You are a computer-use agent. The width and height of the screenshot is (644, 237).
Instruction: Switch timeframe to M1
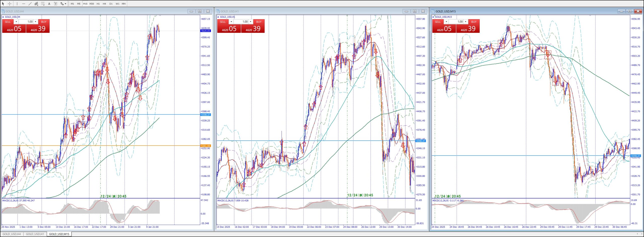tap(72, 4)
